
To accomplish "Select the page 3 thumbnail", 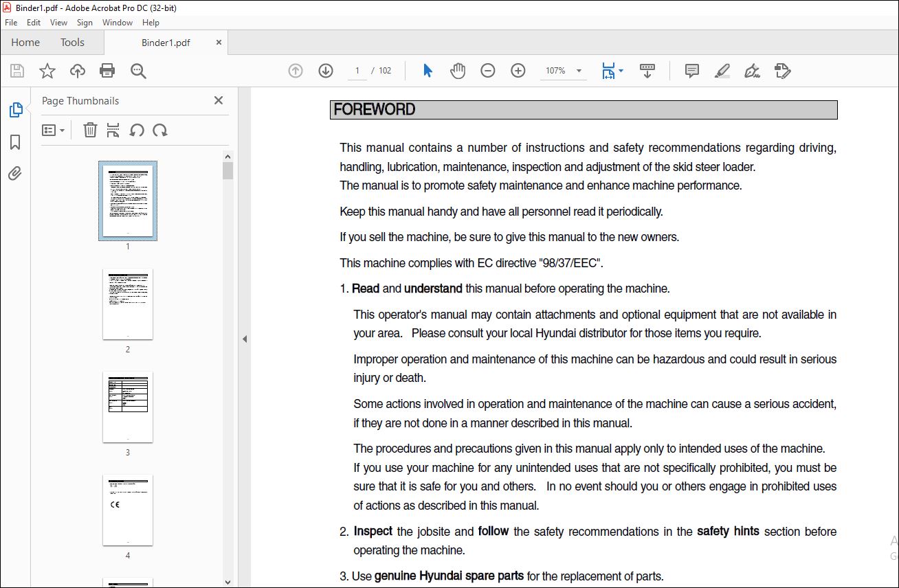I will click(128, 407).
